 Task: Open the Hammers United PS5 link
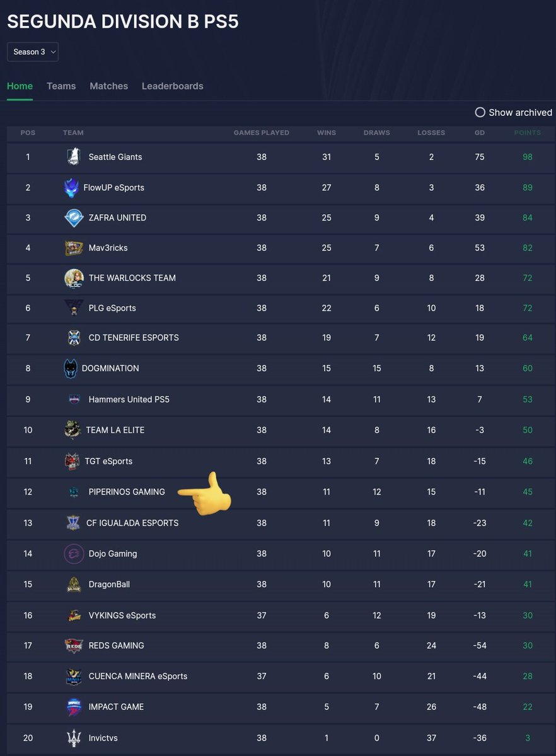pos(129,399)
